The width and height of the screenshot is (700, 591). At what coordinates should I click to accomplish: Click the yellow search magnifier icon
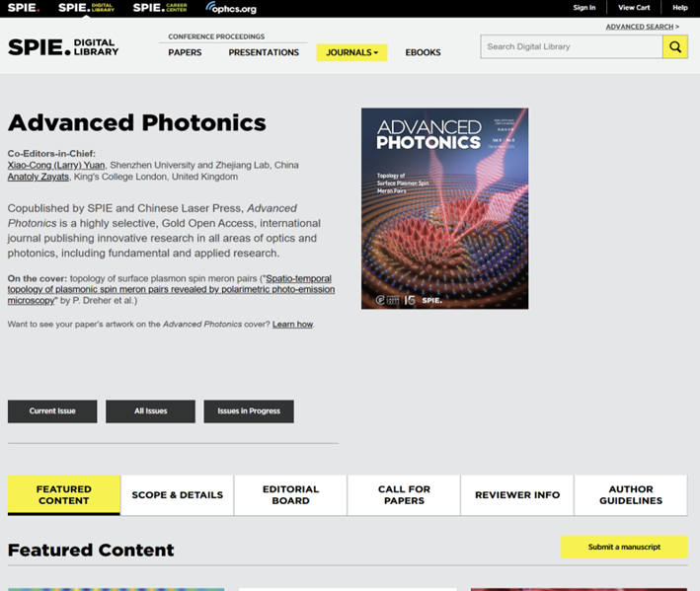click(675, 46)
